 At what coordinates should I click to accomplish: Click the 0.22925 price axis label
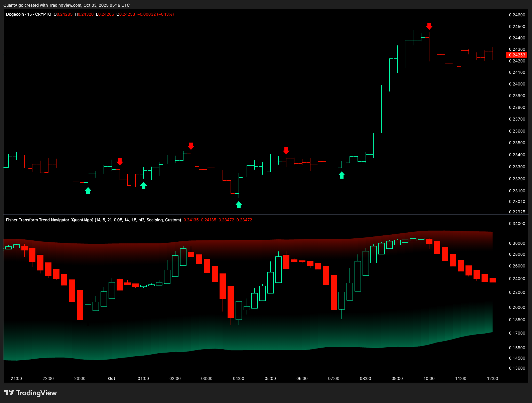click(x=517, y=212)
